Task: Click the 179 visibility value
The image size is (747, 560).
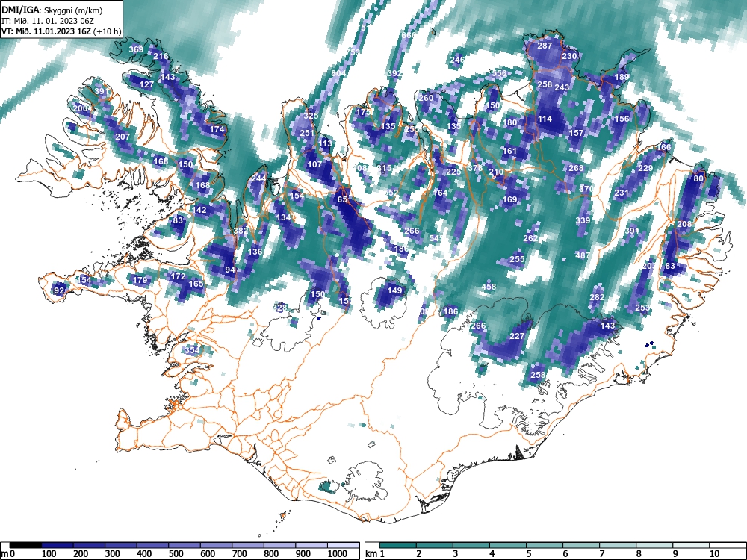Action: click(x=140, y=280)
